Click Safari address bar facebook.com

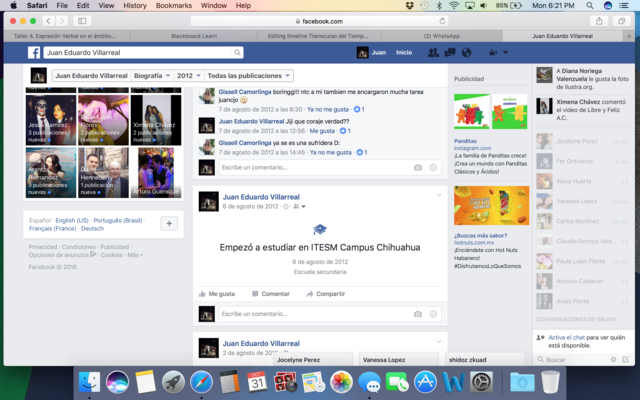[319, 21]
